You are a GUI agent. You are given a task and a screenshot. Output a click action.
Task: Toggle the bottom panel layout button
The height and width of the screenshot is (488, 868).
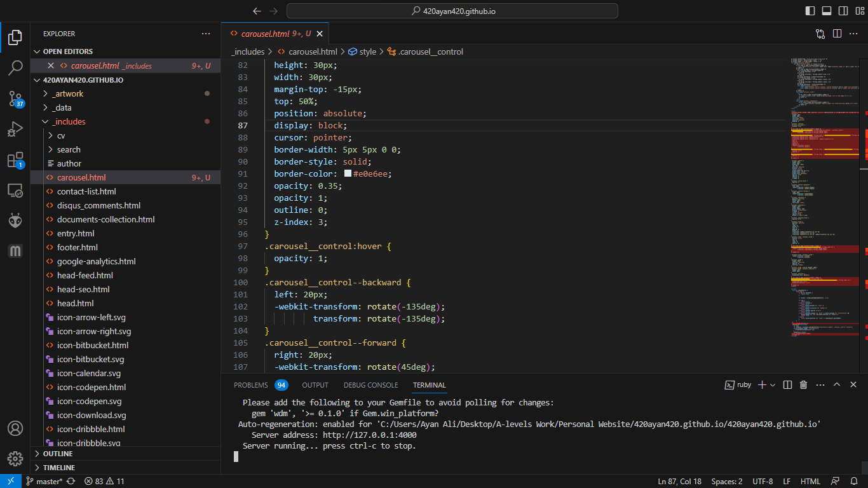pos(827,11)
